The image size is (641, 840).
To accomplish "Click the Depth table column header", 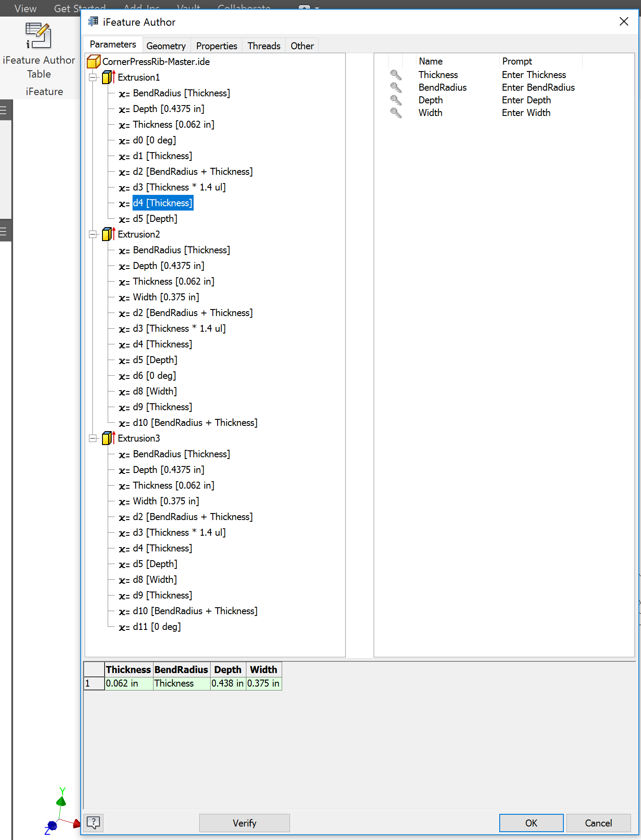I will click(228, 670).
